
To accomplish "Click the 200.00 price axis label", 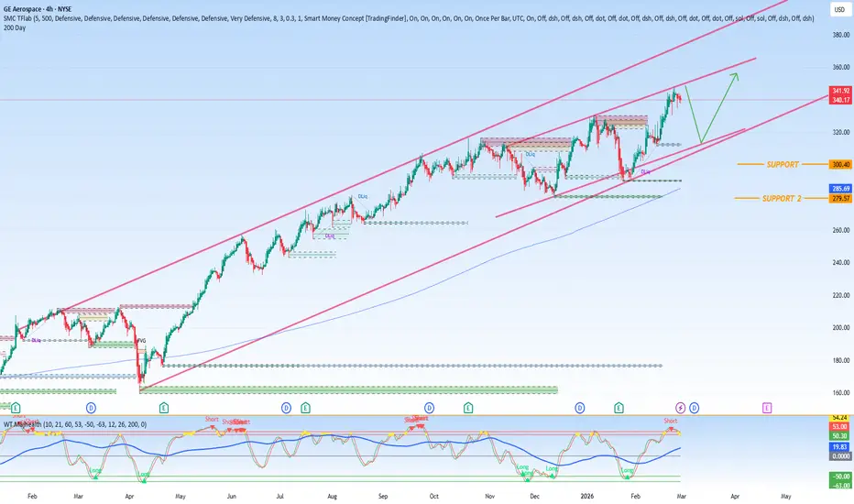I will (841, 328).
